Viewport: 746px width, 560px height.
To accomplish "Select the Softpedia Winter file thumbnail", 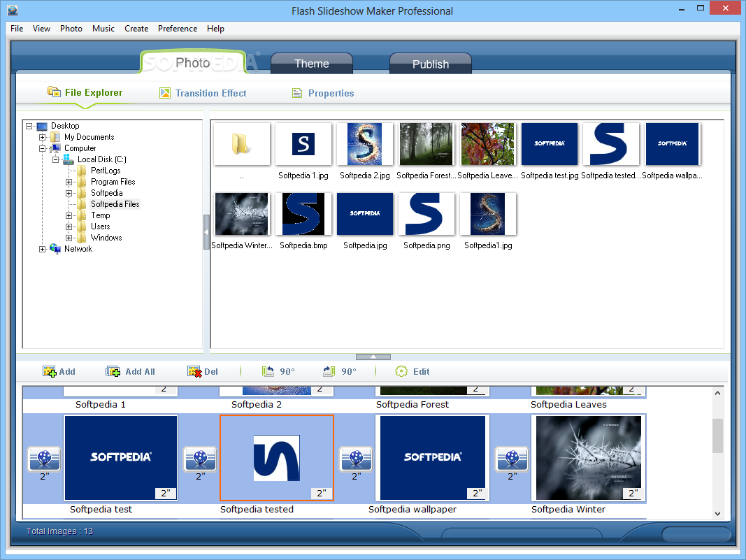I will [242, 214].
